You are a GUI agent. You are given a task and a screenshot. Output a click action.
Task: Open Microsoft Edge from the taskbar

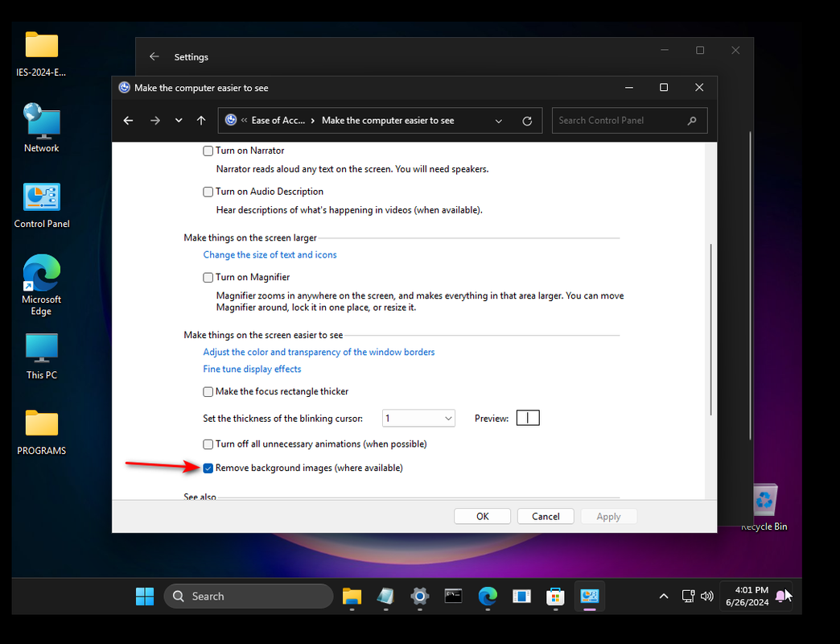pos(488,597)
